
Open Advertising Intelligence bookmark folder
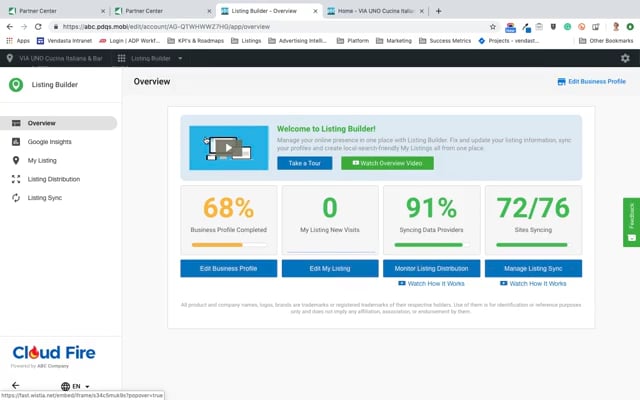[298, 41]
